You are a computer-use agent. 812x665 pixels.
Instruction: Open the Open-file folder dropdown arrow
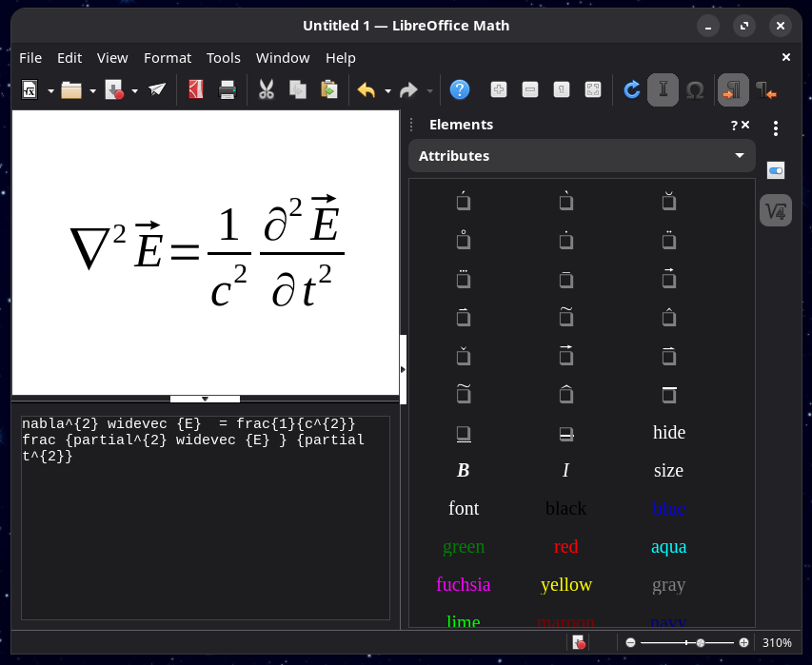92,91
